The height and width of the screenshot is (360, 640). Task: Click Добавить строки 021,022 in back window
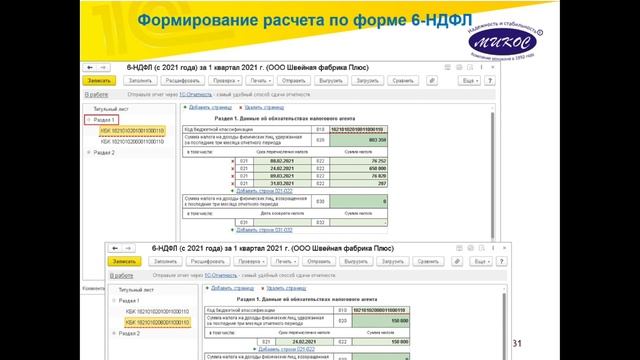(x=264, y=191)
